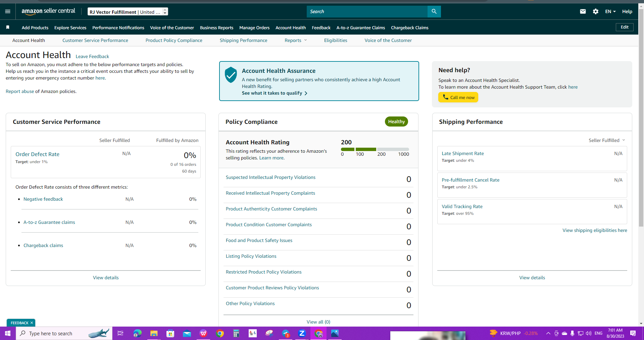This screenshot has width=644, height=340.
Task: Open the Late Shipment Rate link
Action: (463, 153)
